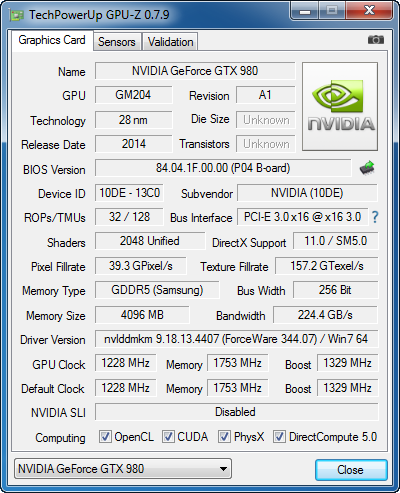Click the GPU Clock value 1228 MHz
Viewport: 400px width, 493px height.
click(x=125, y=363)
